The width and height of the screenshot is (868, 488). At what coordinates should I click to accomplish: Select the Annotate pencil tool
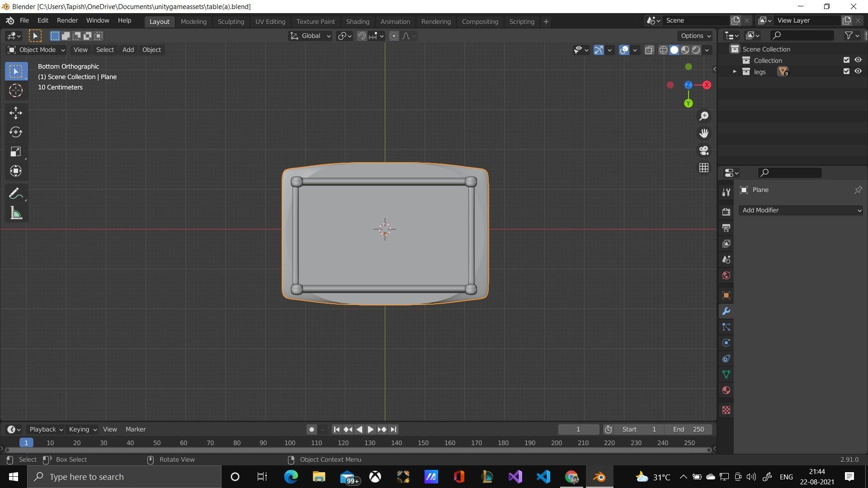tap(16, 194)
